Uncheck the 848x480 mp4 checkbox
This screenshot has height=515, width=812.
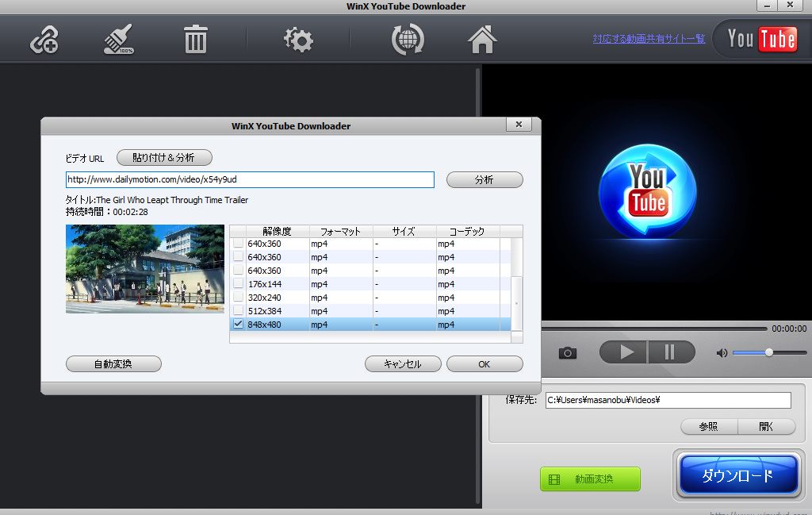[238, 324]
